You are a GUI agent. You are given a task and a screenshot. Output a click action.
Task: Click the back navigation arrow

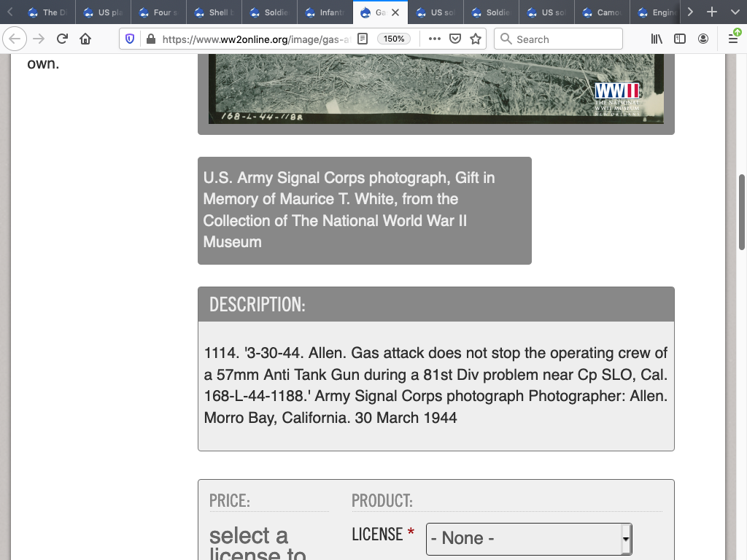pyautogui.click(x=15, y=39)
